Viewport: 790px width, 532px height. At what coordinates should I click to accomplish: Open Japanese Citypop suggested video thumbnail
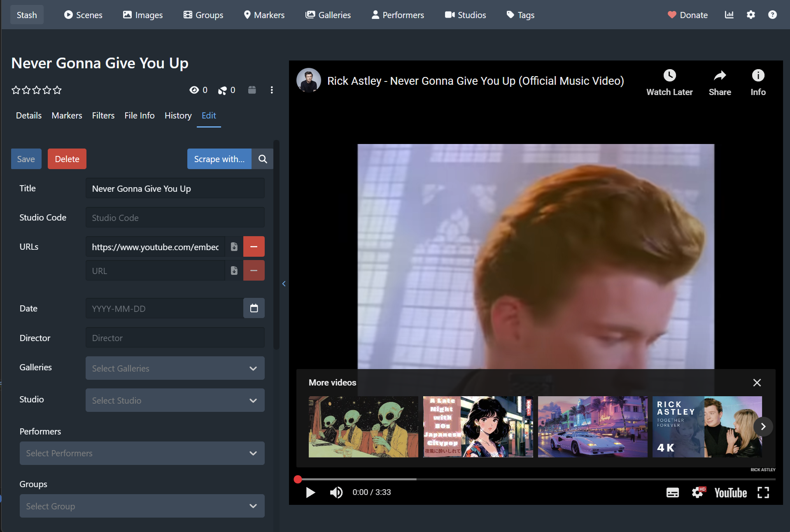tap(478, 427)
